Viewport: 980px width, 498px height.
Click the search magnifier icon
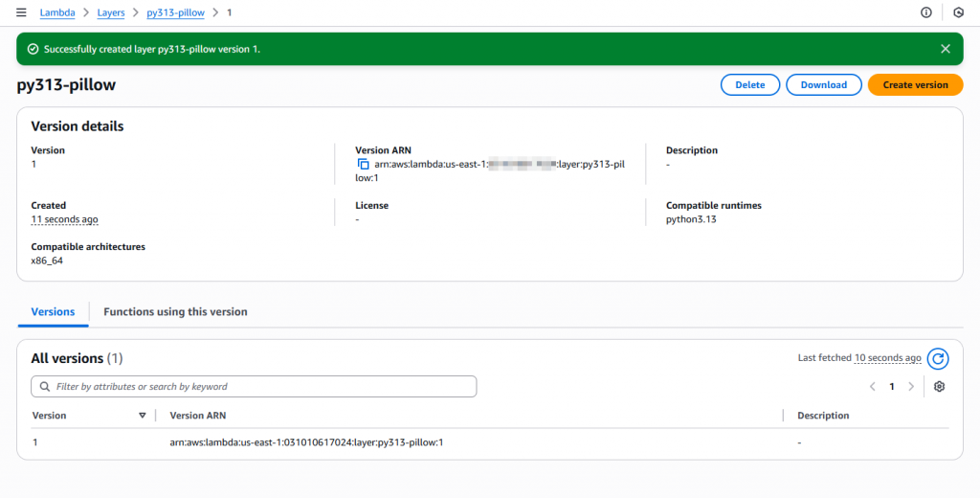click(x=44, y=387)
